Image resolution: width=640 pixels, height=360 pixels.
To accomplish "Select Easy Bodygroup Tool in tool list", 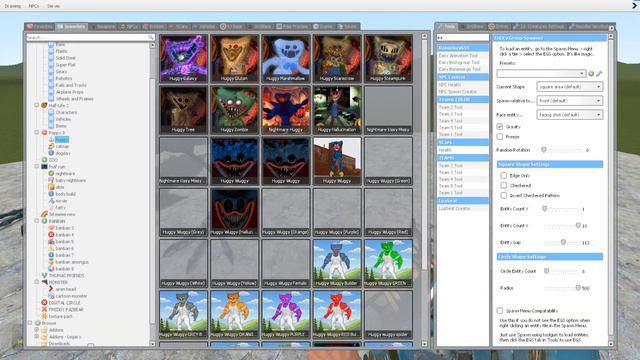I will [462, 62].
